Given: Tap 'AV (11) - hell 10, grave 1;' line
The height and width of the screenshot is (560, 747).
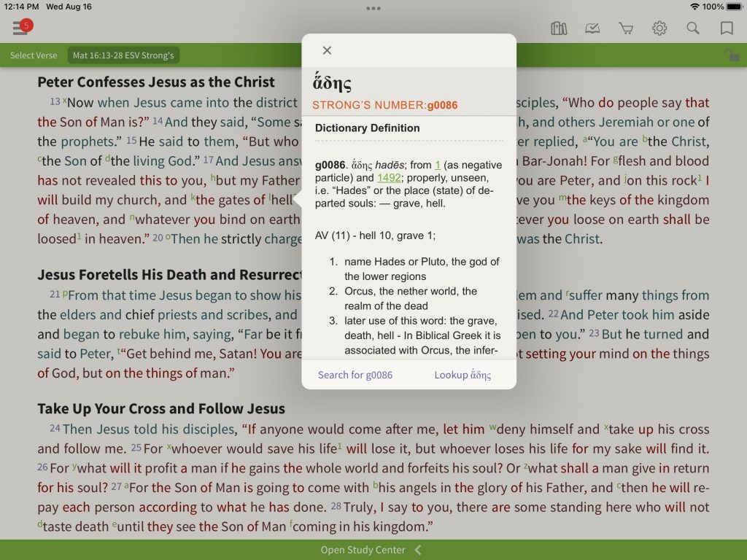Looking at the screenshot, I should coord(375,236).
